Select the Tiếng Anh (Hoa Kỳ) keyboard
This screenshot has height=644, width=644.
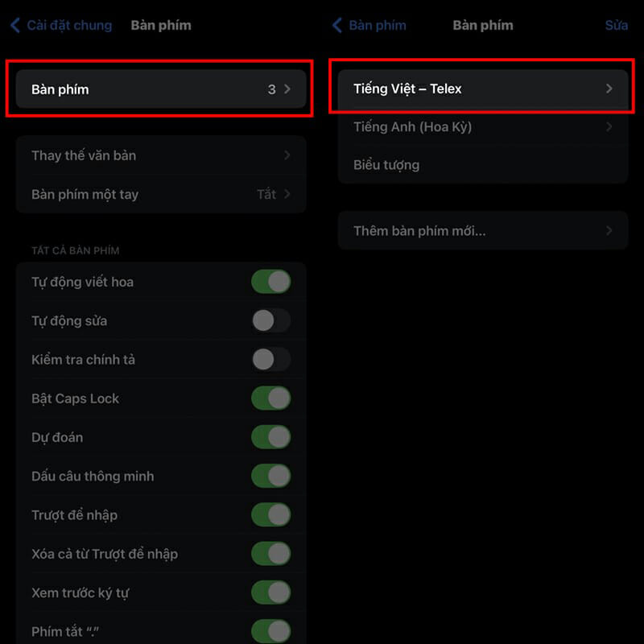[483, 126]
